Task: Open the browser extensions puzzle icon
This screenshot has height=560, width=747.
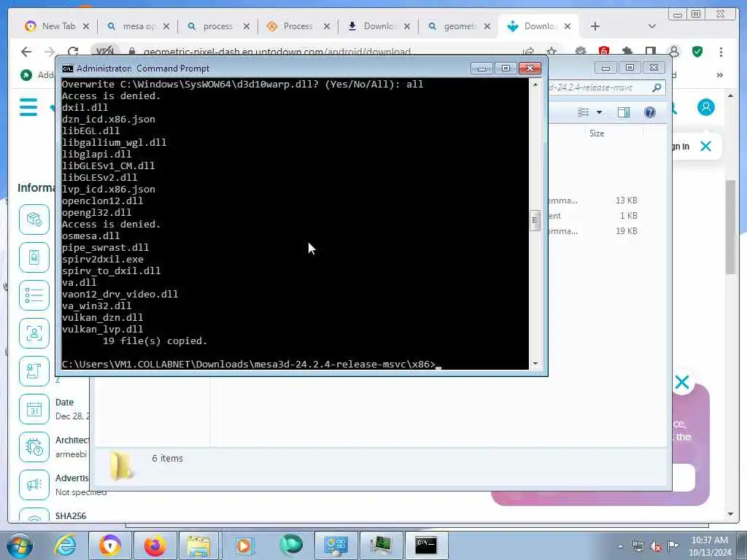Action: pos(627,52)
